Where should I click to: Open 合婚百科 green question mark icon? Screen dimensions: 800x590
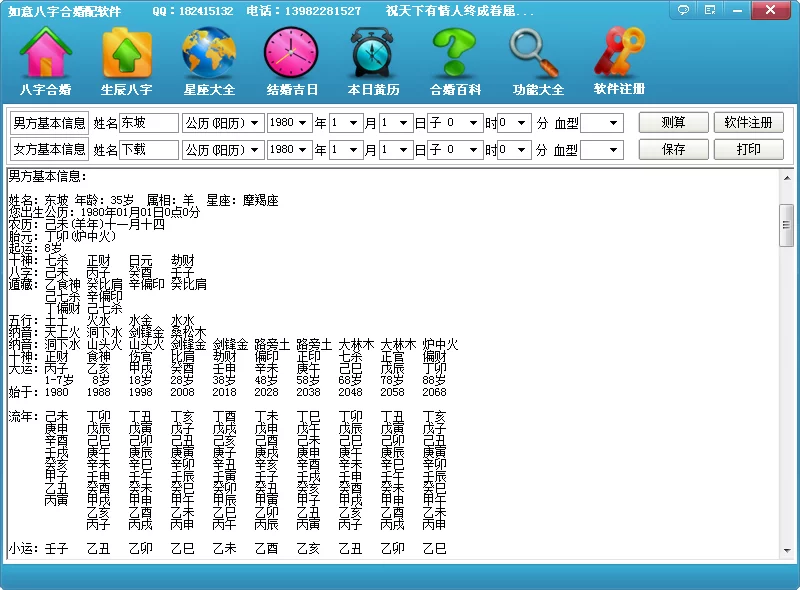pyautogui.click(x=455, y=55)
